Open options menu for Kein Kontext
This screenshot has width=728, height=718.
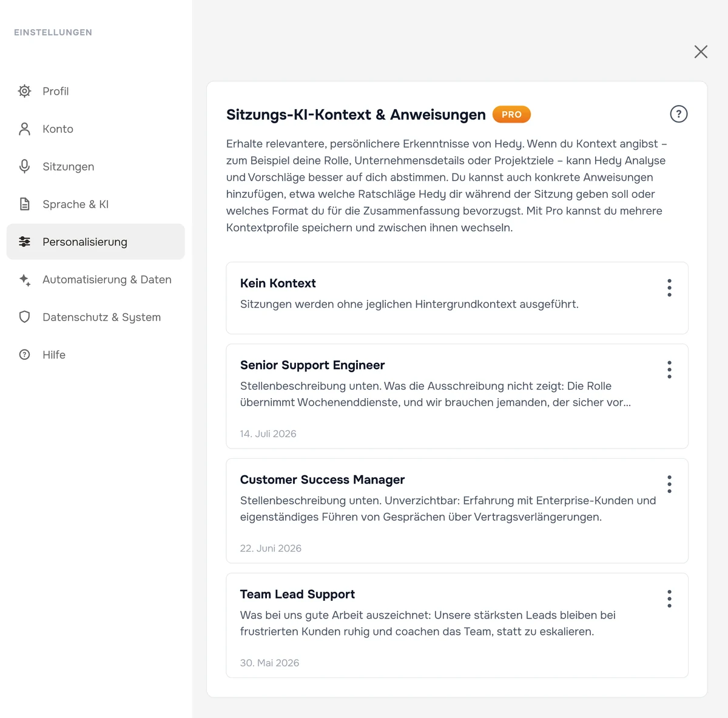pyautogui.click(x=669, y=288)
